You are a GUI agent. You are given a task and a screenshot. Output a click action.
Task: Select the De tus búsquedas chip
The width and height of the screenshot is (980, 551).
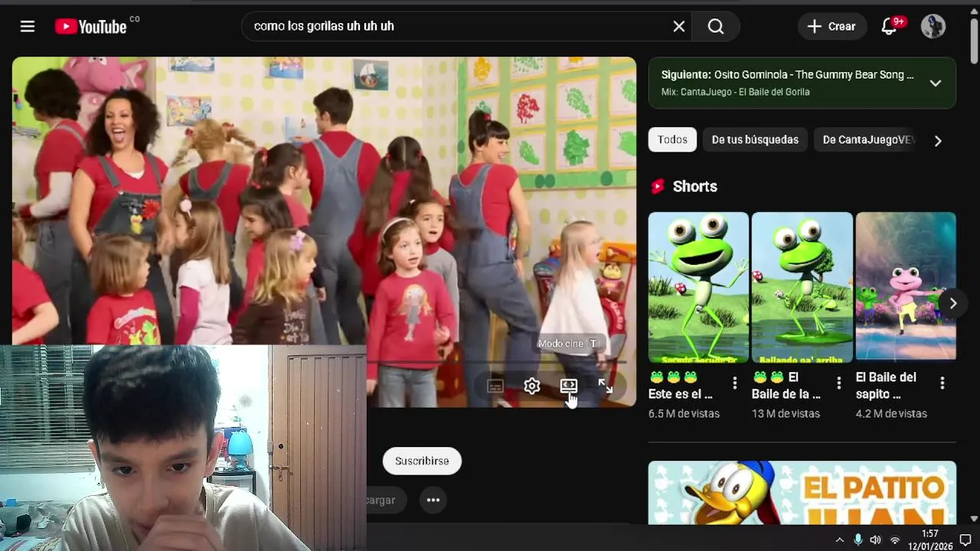[755, 140]
